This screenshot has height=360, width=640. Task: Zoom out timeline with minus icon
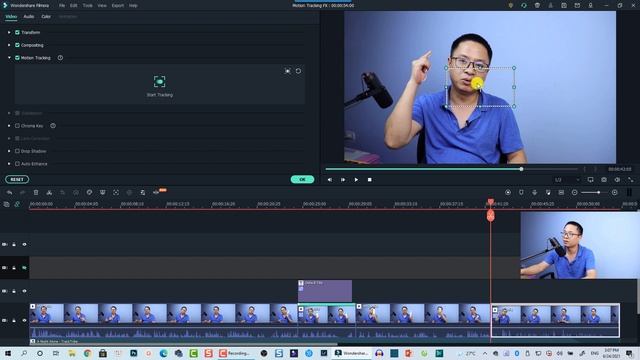575,192
